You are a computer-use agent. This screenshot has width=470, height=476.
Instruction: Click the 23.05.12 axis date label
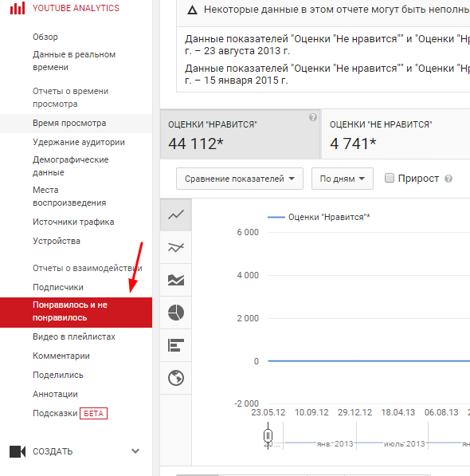tap(268, 412)
